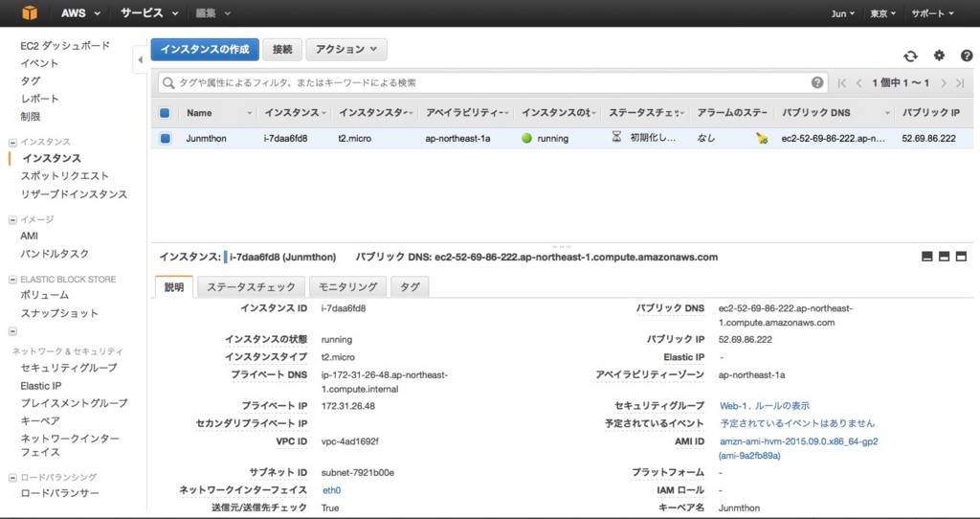The height and width of the screenshot is (519, 980).
Task: Go to next page of results
Action: (x=943, y=83)
